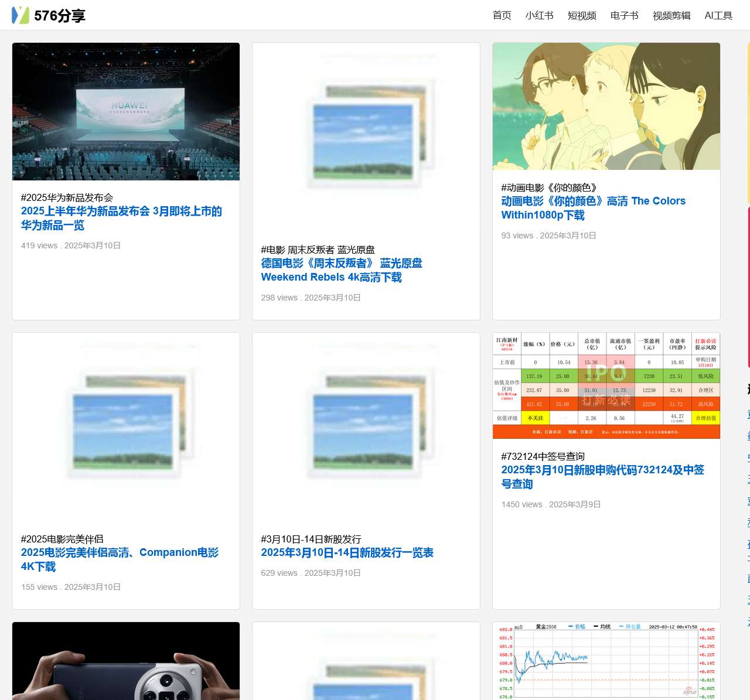Open the placeholder image for 完美伴侣 post
750x700 pixels.
coord(126,428)
